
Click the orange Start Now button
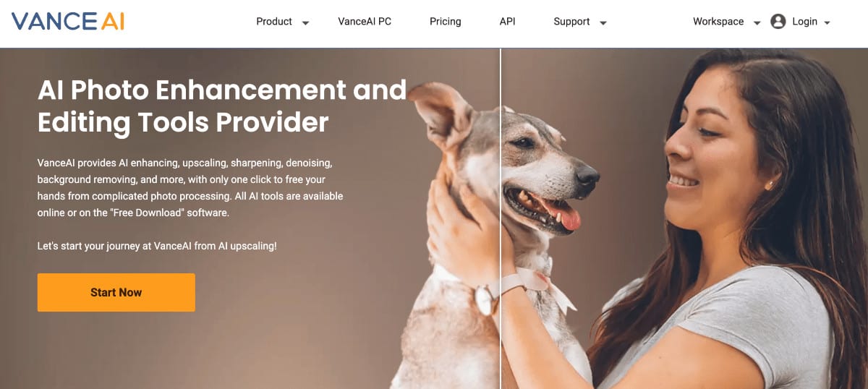point(116,292)
